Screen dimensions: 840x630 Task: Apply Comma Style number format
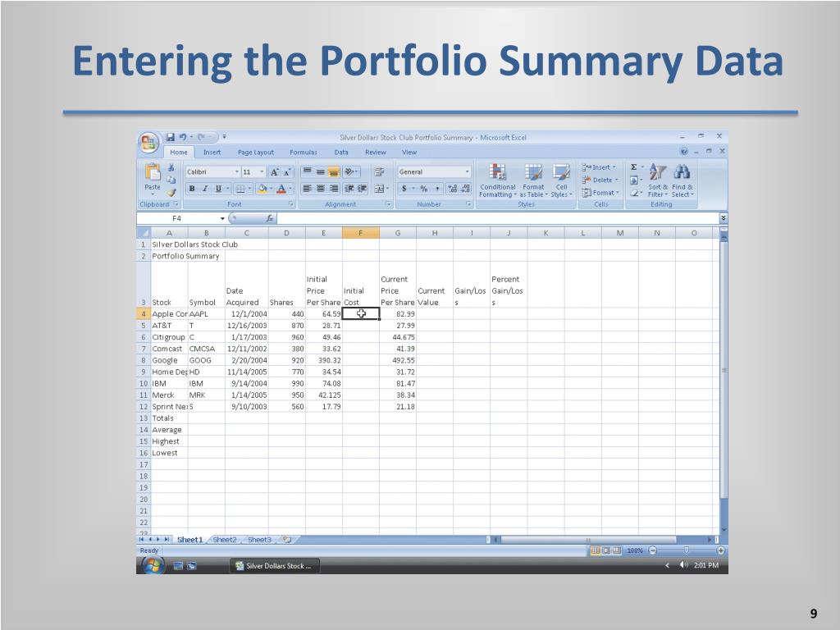(437, 189)
